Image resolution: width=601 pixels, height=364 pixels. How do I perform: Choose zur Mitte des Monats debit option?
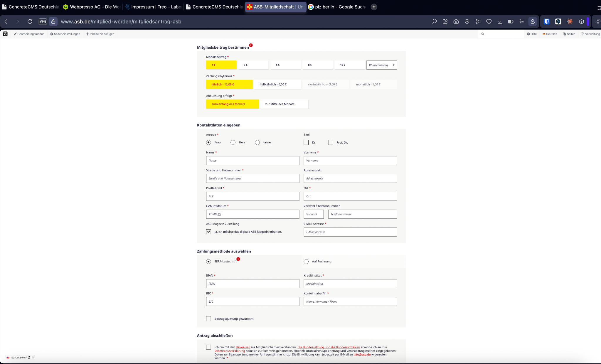click(x=284, y=104)
